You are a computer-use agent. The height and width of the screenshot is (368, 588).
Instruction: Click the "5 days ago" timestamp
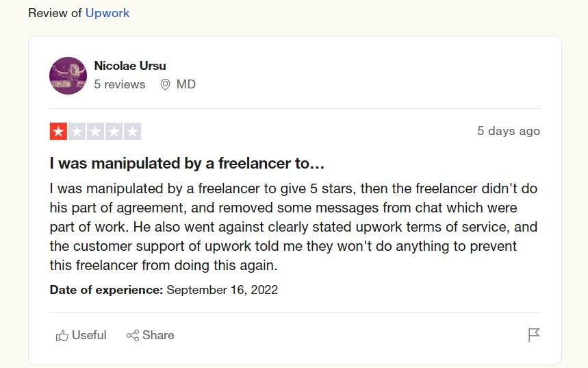[x=508, y=131]
